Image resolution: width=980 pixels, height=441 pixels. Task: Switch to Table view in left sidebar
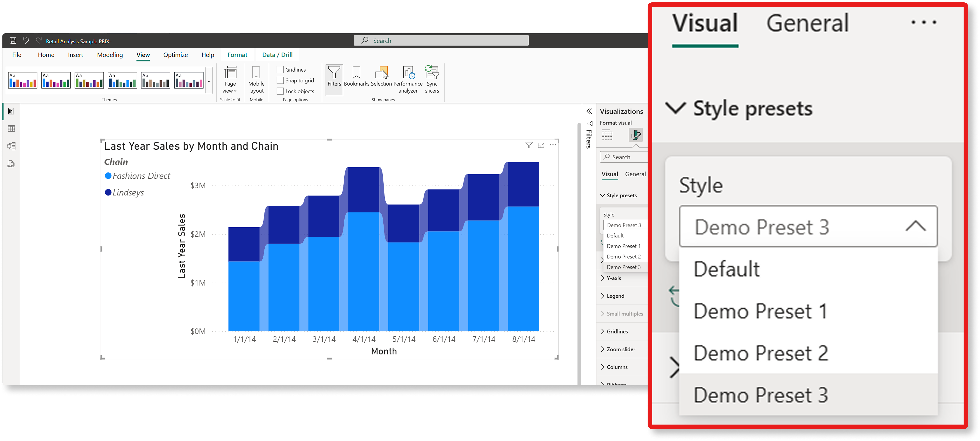pos(11,128)
